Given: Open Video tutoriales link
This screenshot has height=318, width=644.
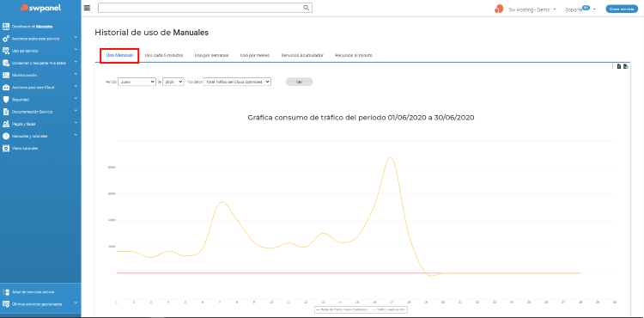Looking at the screenshot, I should pyautogui.click(x=25, y=148).
